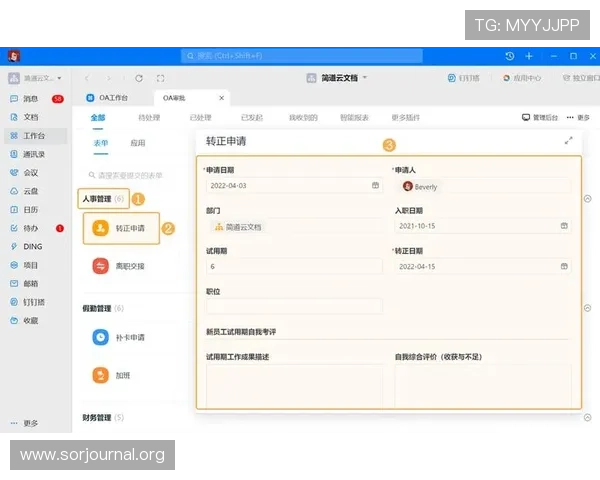Click the 申请人 field showing Beverly
600x480 pixels.
[x=483, y=186]
